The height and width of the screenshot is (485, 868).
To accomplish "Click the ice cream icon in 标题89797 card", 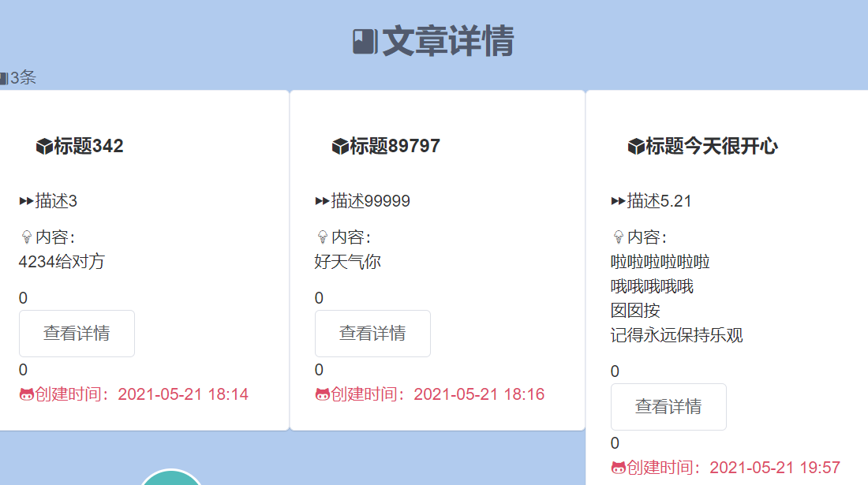I will tap(323, 237).
